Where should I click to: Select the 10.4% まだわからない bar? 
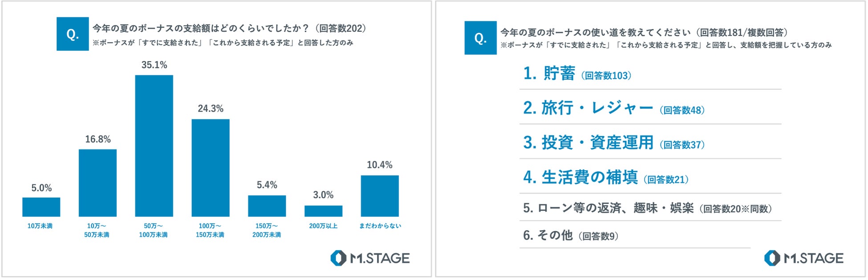tap(380, 196)
